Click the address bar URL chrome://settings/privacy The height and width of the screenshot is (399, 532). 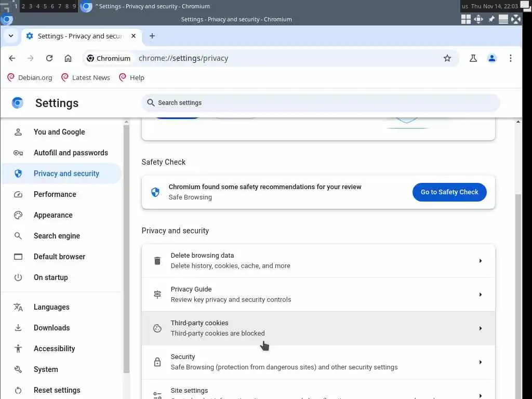click(x=183, y=58)
